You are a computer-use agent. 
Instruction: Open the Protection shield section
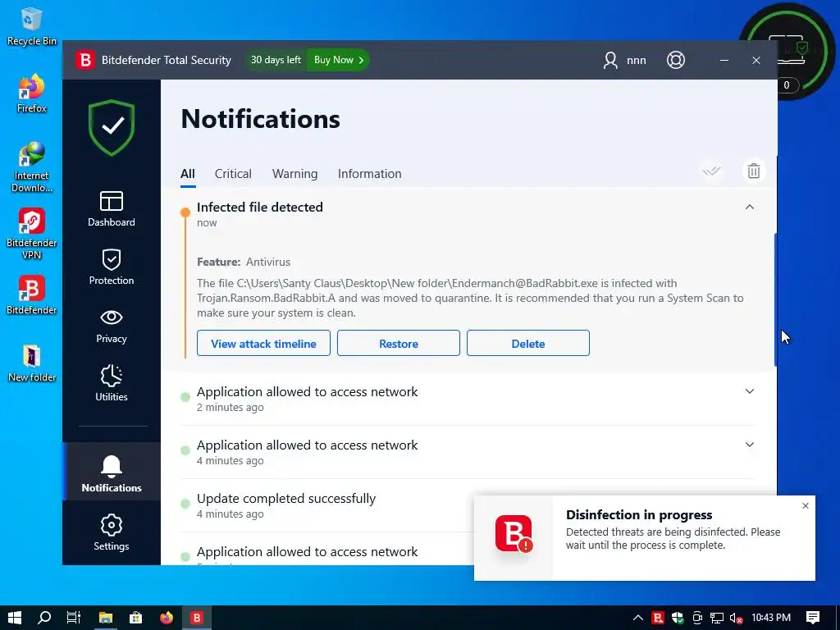pos(112,267)
